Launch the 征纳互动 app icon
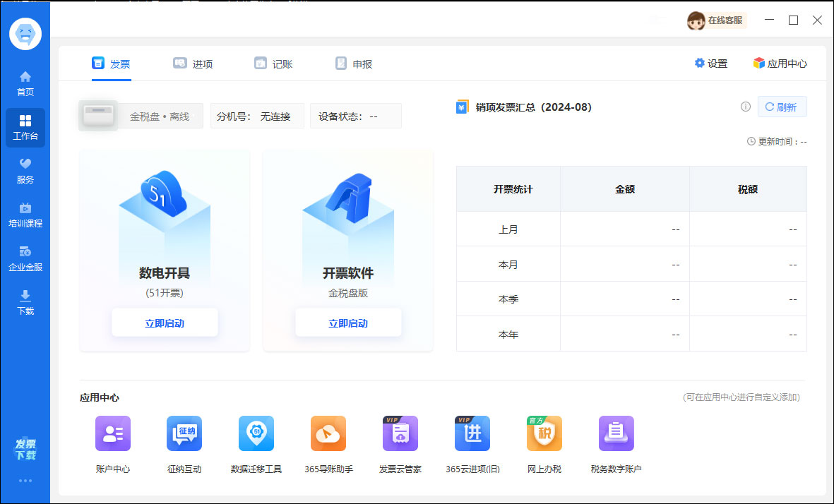Image resolution: width=834 pixels, height=504 pixels. click(184, 433)
